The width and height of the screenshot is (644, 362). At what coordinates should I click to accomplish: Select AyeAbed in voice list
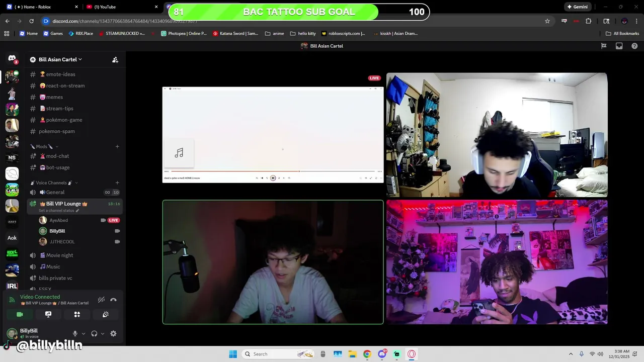(x=79, y=220)
